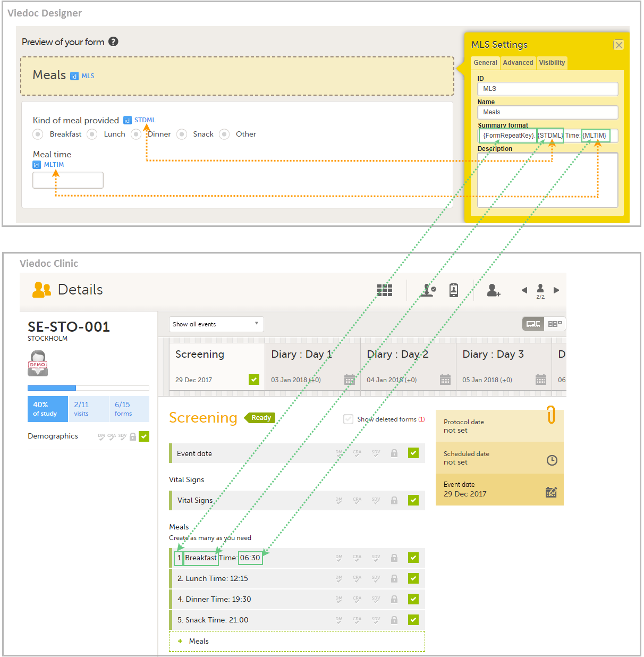Click the Event date edit calendar icon
The image size is (644, 657).
click(551, 492)
